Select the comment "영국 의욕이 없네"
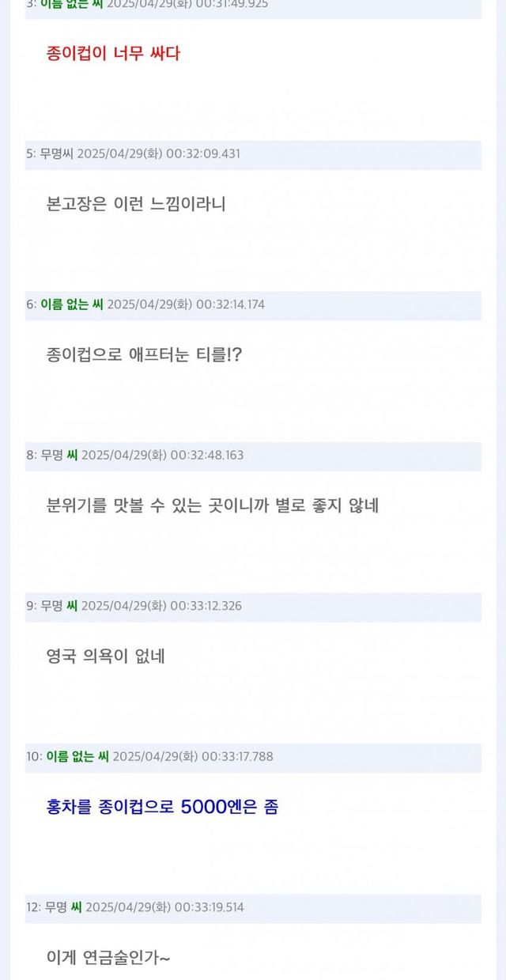Image resolution: width=506 pixels, height=980 pixels. point(106,656)
